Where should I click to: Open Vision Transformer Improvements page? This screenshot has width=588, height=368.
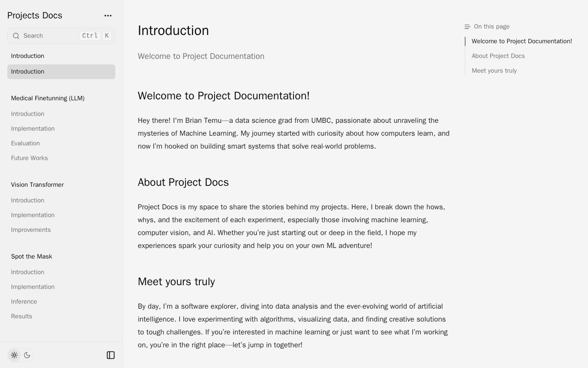pos(31,230)
